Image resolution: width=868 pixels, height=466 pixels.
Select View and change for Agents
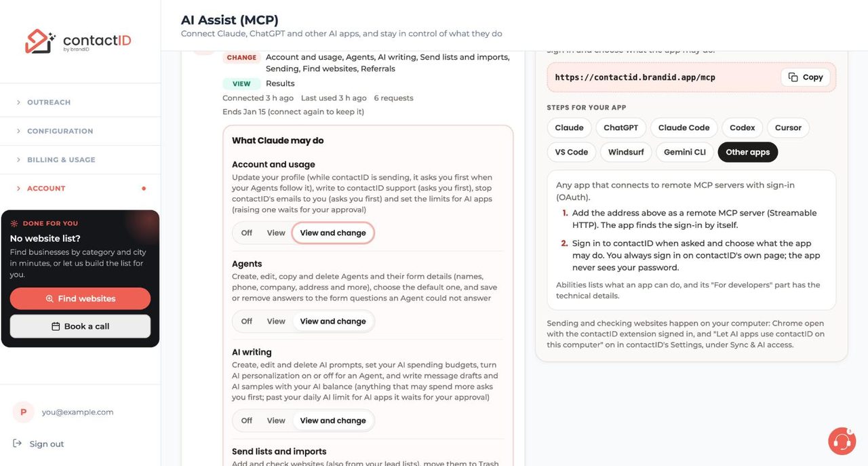tap(333, 322)
